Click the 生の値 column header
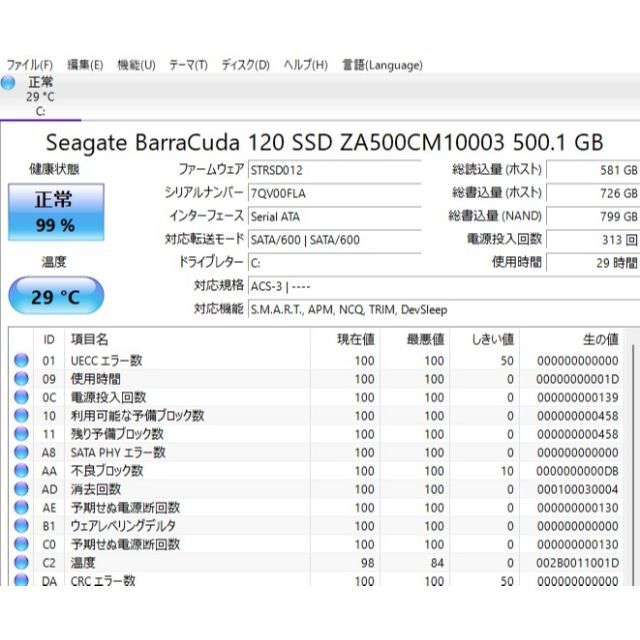This screenshot has width=640, height=640. pyautogui.click(x=571, y=339)
